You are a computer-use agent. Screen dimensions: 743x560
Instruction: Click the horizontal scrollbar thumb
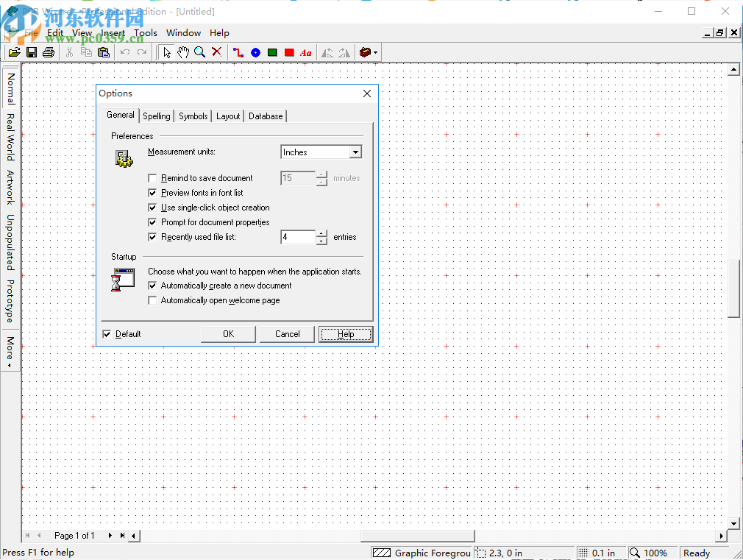[x=417, y=535]
